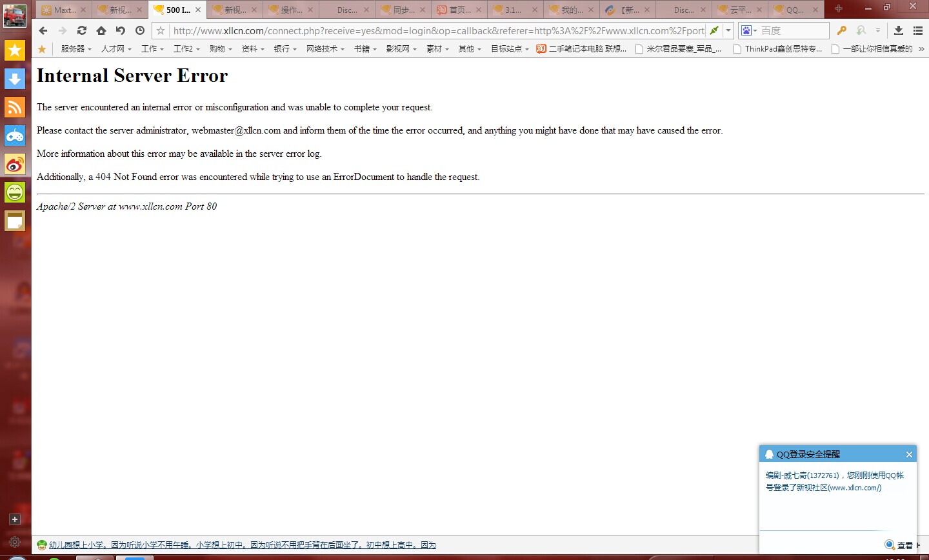This screenshot has height=560, width=929.
Task: Click the user avatar picture
Action: [15, 16]
